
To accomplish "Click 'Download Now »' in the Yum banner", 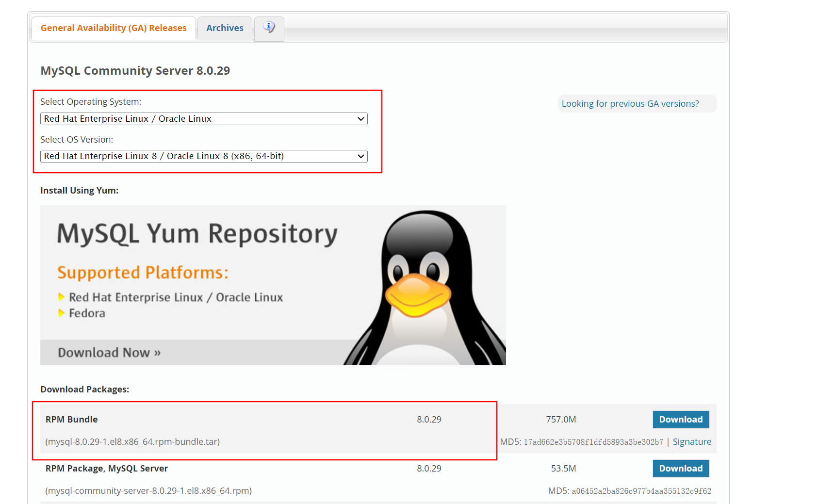I will pyautogui.click(x=109, y=353).
